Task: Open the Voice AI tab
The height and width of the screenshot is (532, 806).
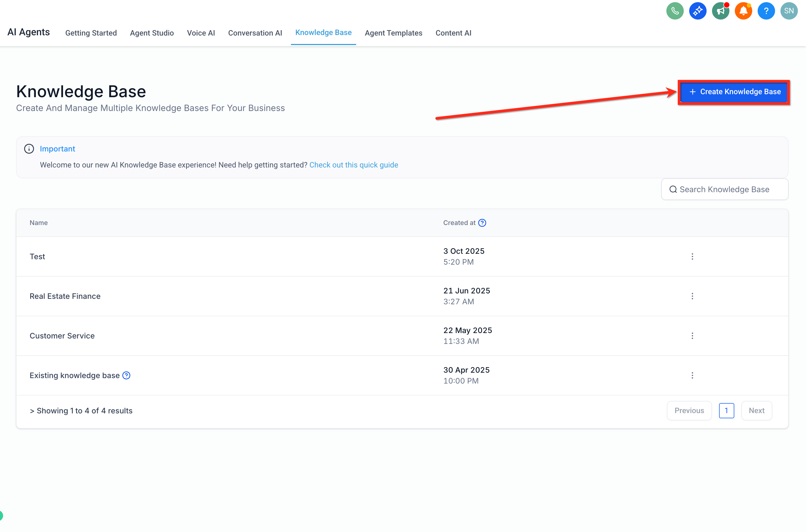Action: pos(201,33)
